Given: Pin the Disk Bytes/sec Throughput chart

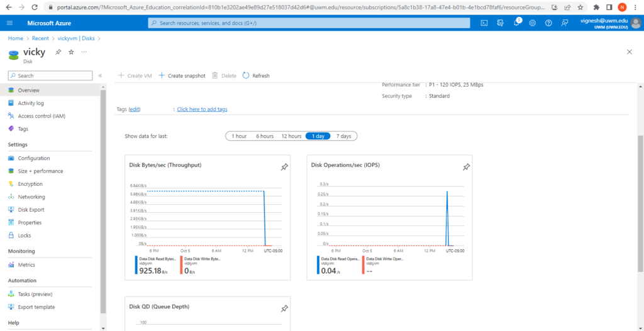Looking at the screenshot, I should click(x=284, y=167).
